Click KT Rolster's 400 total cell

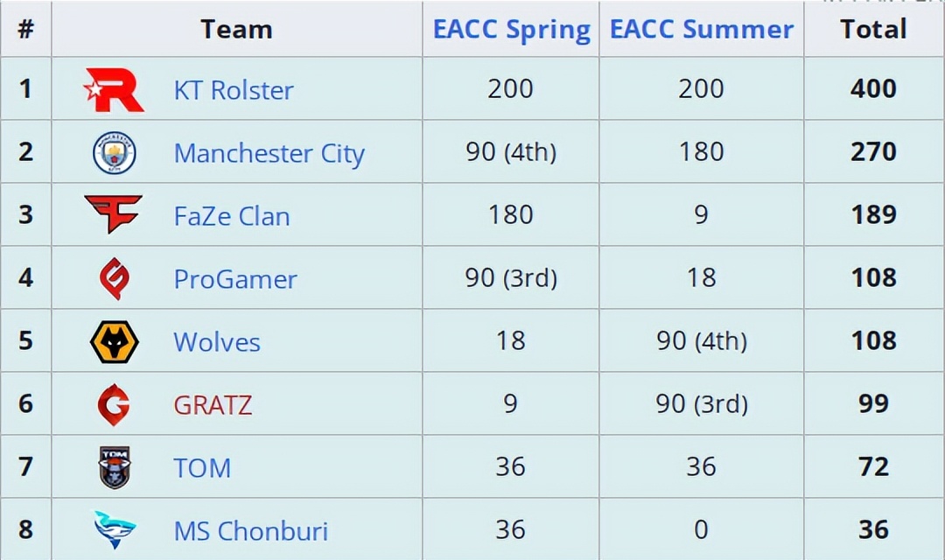coord(873,88)
